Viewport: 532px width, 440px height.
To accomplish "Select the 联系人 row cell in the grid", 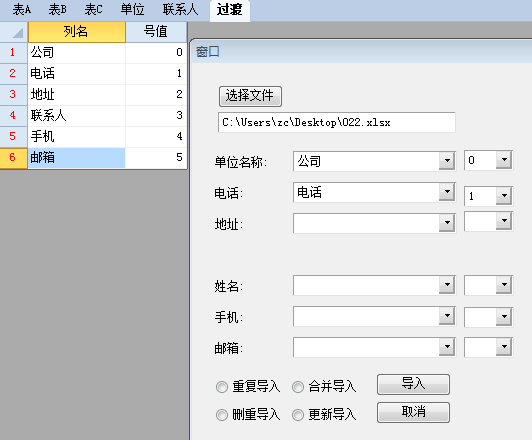I will coord(77,116).
